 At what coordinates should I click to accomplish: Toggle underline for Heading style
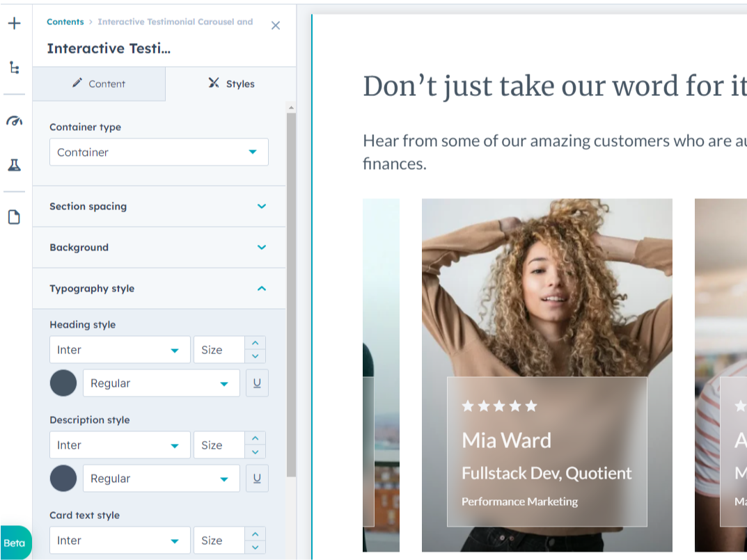pos(257,383)
